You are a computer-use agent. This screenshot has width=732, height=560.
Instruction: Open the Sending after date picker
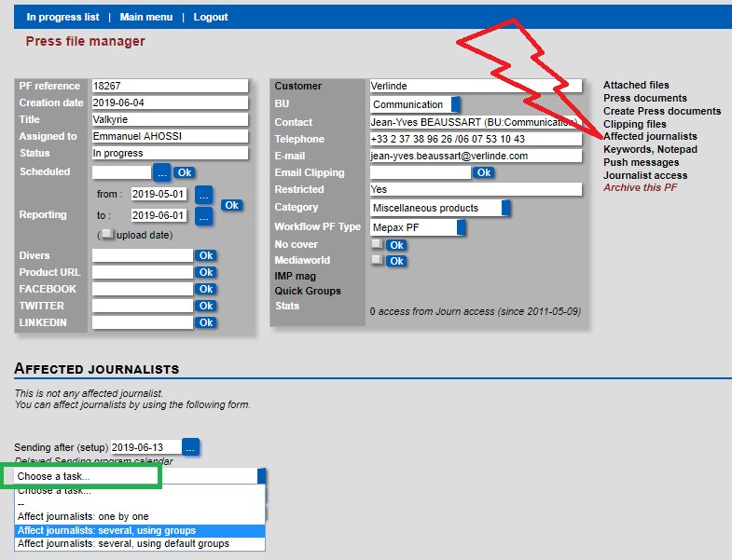tap(190, 447)
